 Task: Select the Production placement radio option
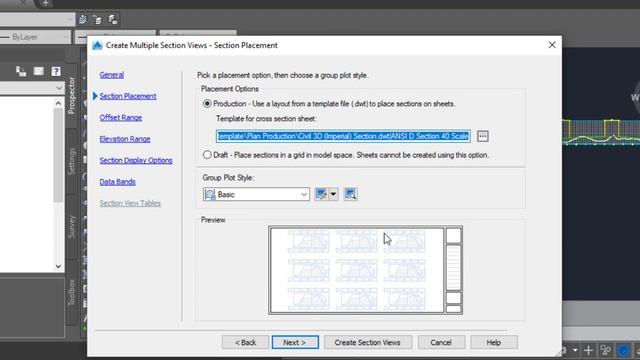pos(207,104)
